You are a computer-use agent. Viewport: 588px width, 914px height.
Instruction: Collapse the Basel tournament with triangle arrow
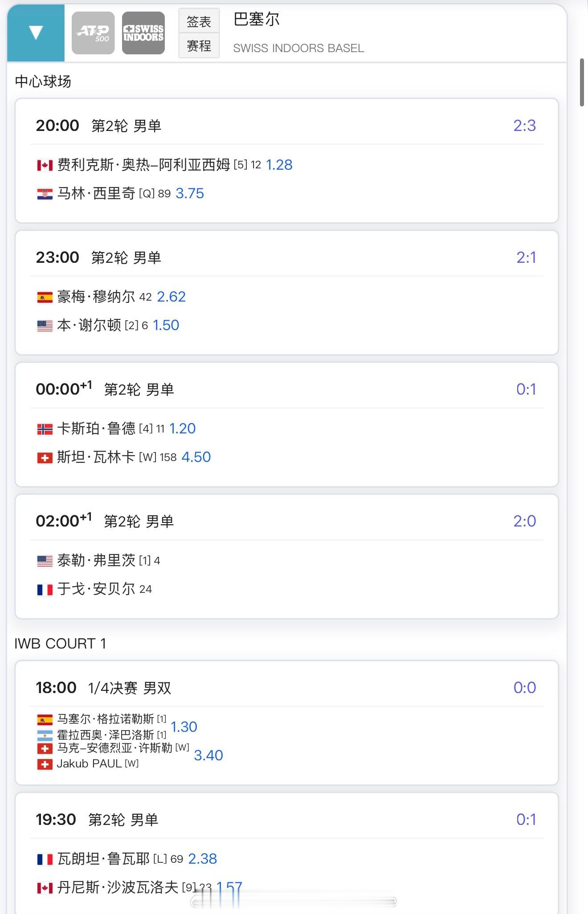[36, 33]
